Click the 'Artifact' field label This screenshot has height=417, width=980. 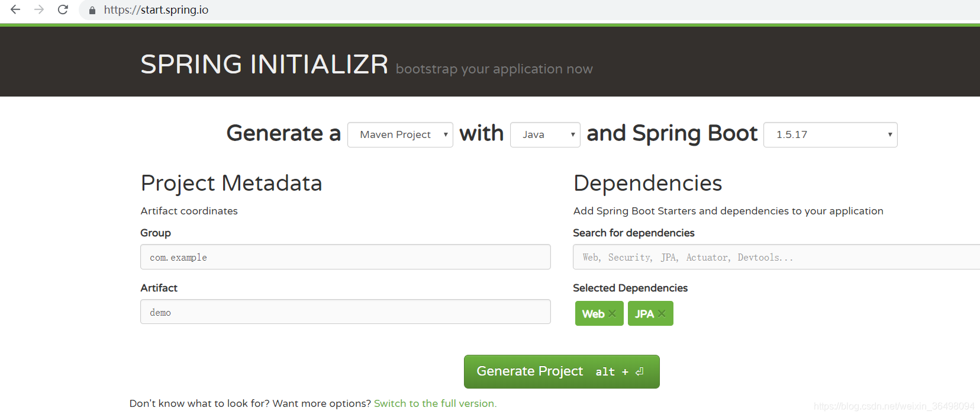pyautogui.click(x=159, y=288)
